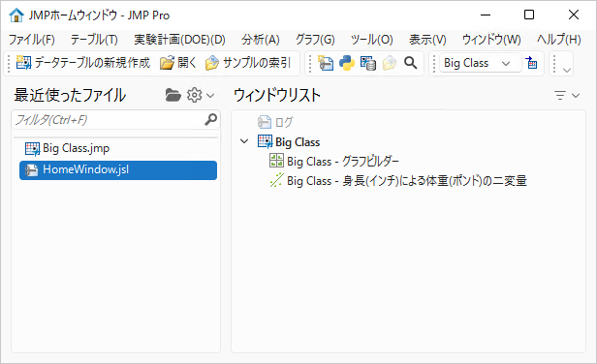Viewport: 597px width, 364px height.
Task: Select the ログ entry in window list
Action: coord(284,122)
